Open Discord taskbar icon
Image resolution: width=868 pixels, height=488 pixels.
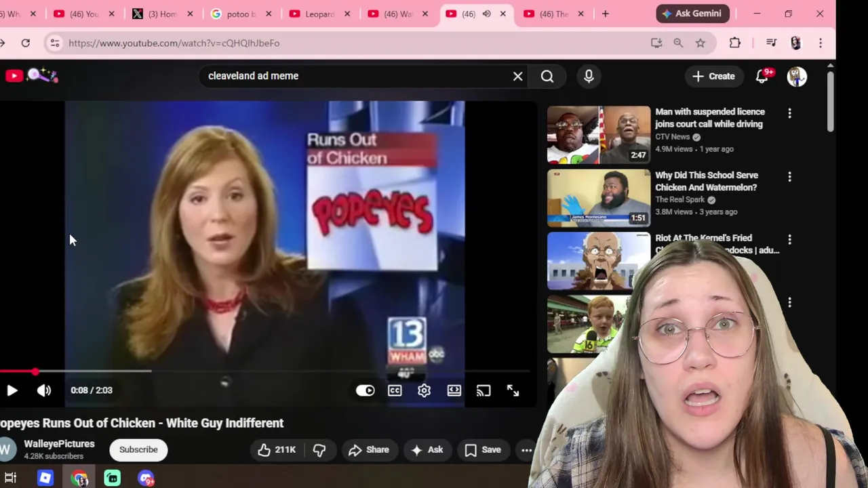tap(146, 479)
